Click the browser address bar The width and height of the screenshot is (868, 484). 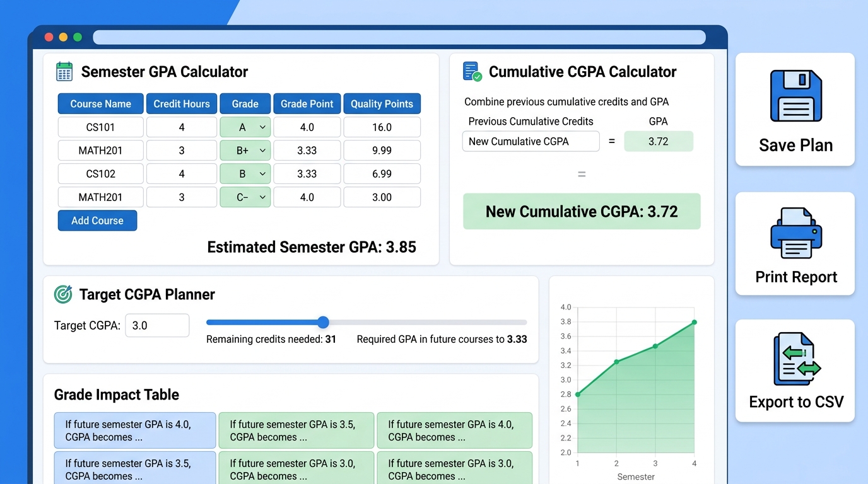[x=399, y=37]
